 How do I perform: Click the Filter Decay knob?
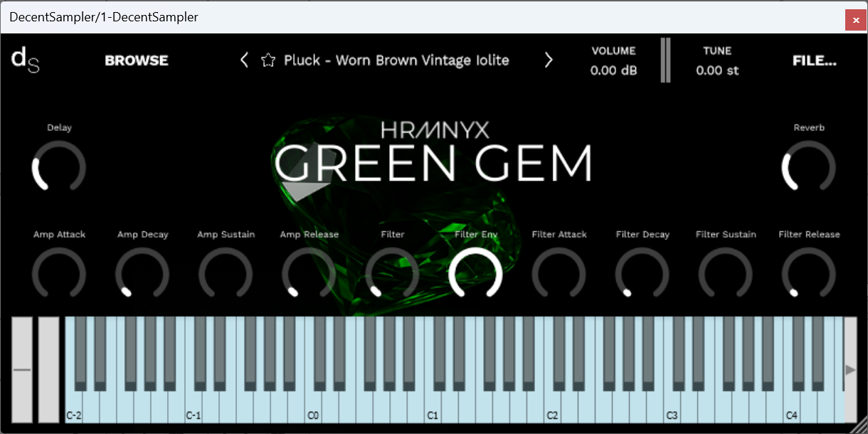[x=642, y=274]
